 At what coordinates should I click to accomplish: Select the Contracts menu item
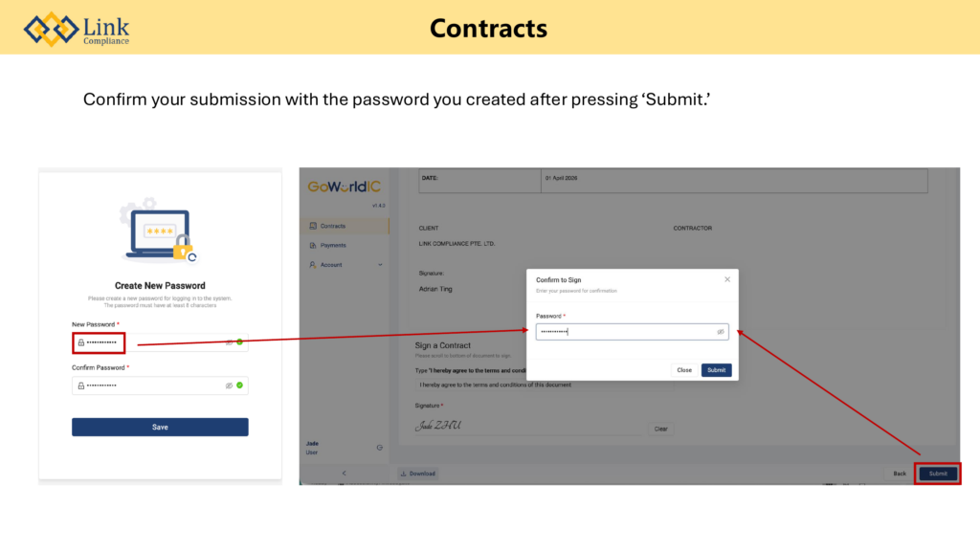(333, 226)
